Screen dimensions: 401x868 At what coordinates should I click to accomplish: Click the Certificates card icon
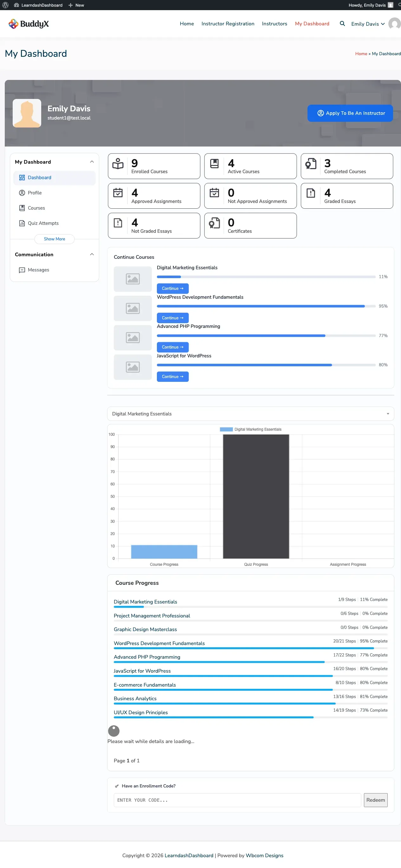[215, 223]
